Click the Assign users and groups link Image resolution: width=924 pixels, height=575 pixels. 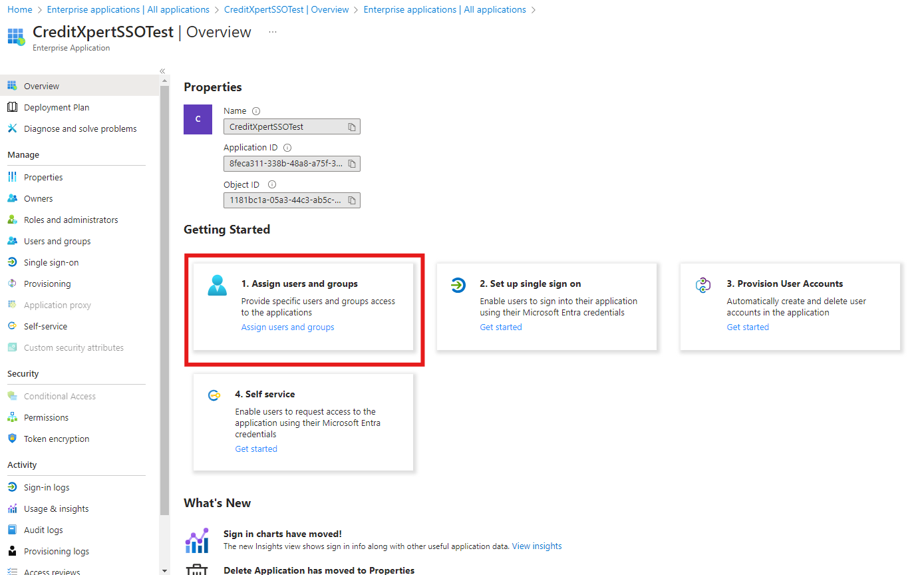(287, 327)
